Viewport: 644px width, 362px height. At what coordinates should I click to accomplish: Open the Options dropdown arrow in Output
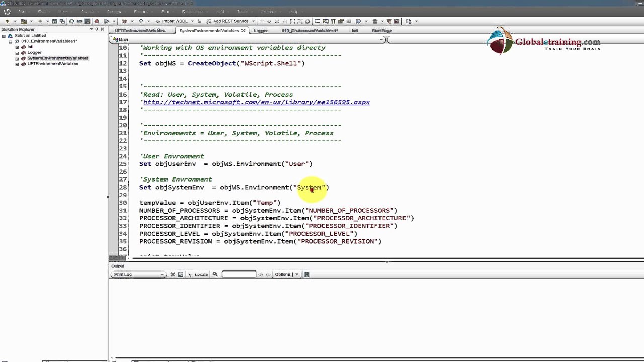pyautogui.click(x=296, y=274)
